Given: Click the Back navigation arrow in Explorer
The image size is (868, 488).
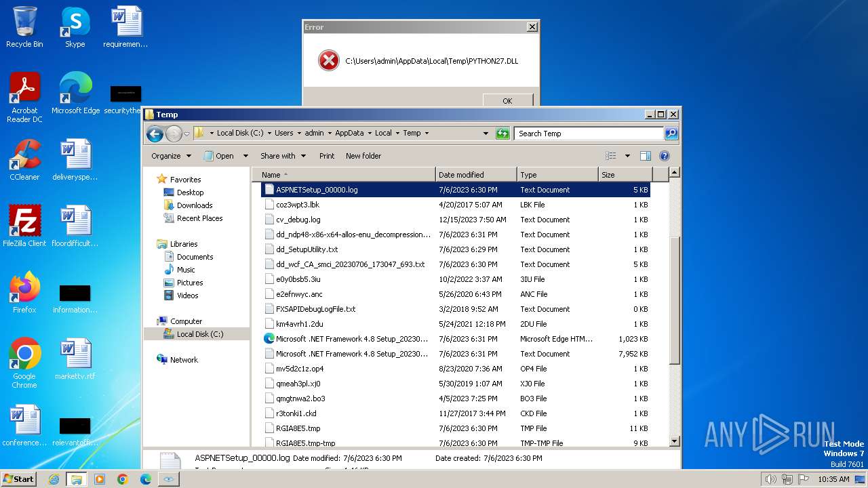Looking at the screenshot, I should pyautogui.click(x=155, y=134).
